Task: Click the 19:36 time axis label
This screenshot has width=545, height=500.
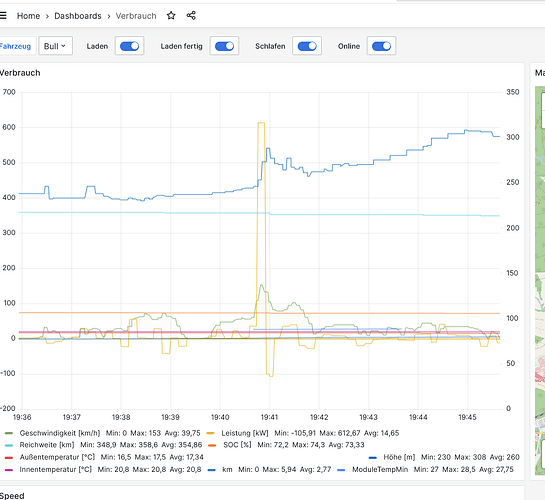Action: click(x=22, y=417)
